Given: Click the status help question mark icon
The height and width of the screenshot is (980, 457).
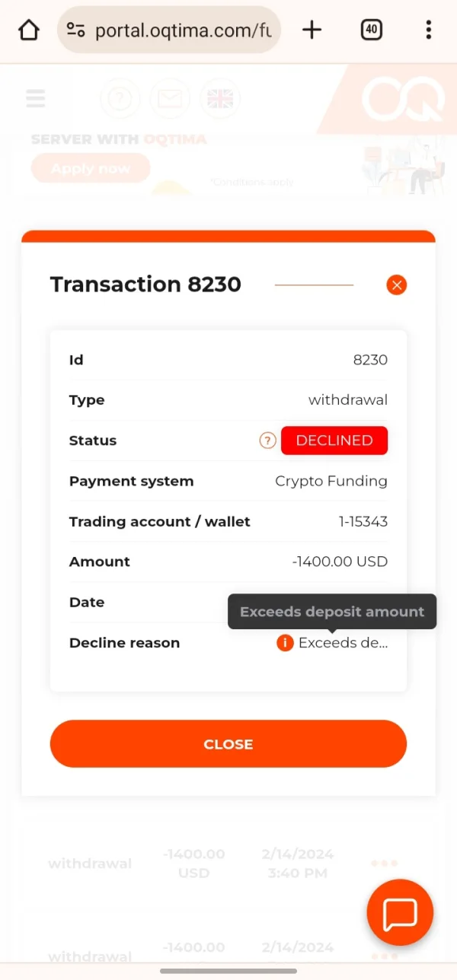Looking at the screenshot, I should click(267, 441).
